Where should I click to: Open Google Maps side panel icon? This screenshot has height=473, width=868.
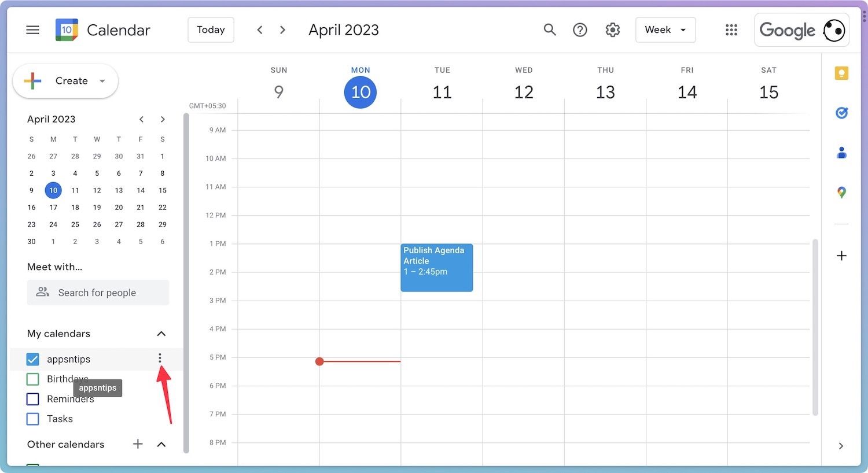841,193
